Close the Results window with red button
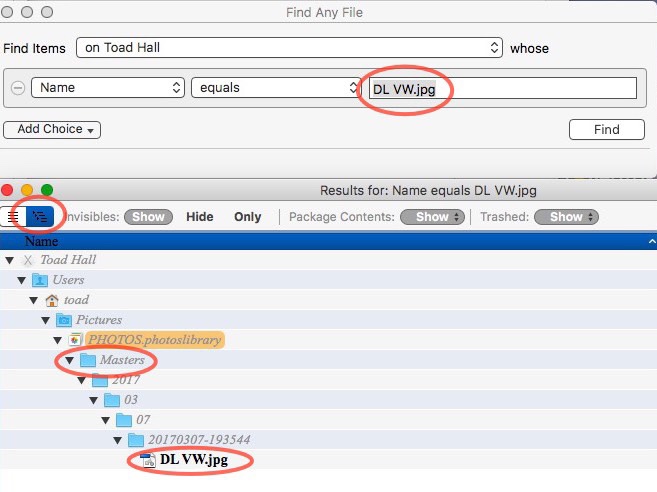The width and height of the screenshot is (657, 492). [7, 190]
